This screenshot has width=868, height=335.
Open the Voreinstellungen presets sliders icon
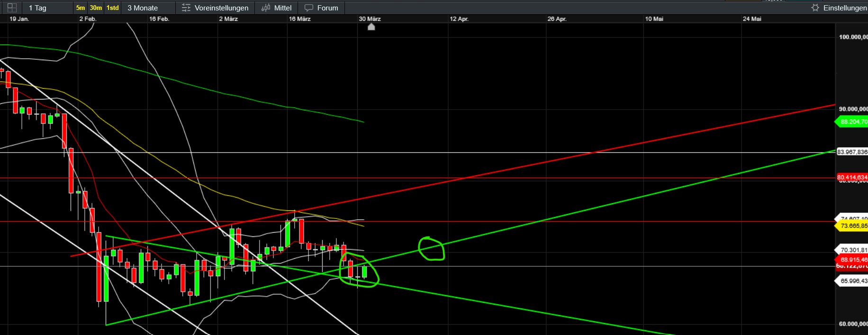click(186, 8)
